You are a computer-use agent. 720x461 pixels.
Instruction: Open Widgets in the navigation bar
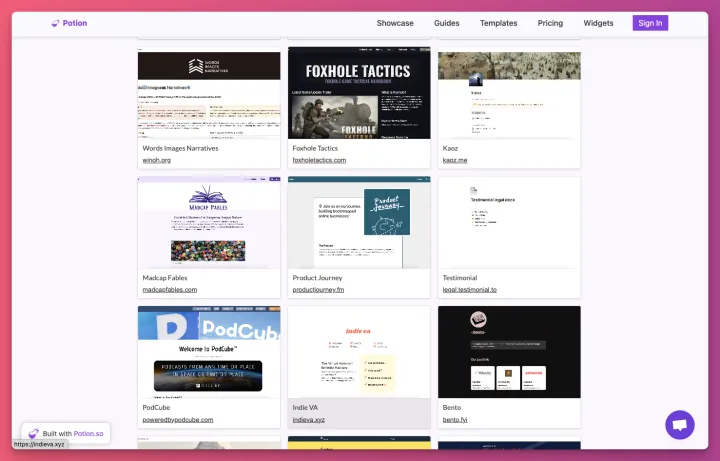coord(598,23)
